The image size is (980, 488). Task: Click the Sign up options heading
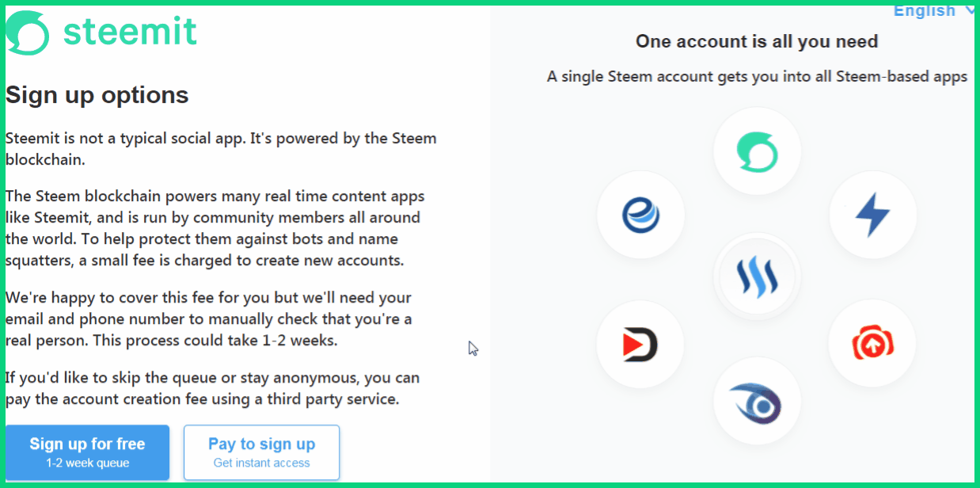(x=97, y=95)
